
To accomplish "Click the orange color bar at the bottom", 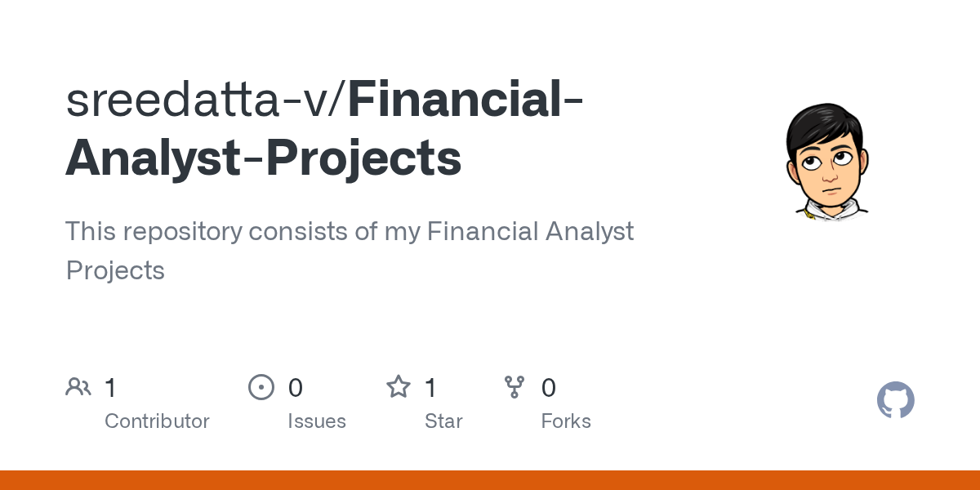I will [490, 480].
